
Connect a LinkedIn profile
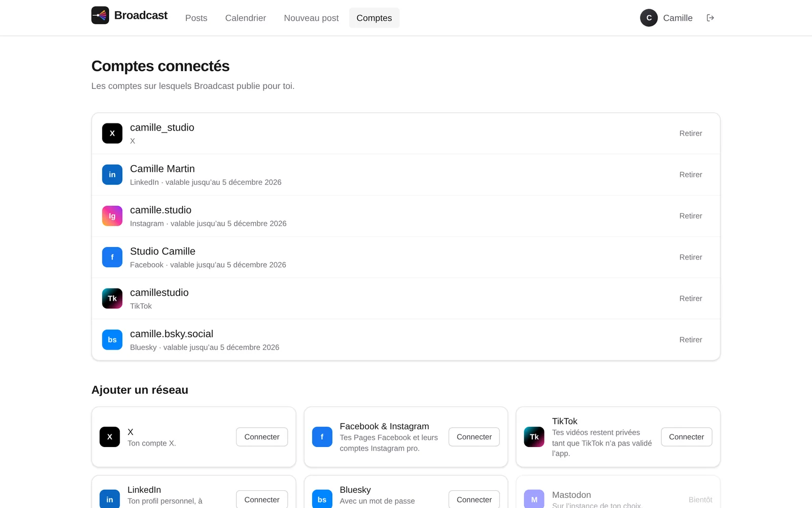pyautogui.click(x=262, y=499)
